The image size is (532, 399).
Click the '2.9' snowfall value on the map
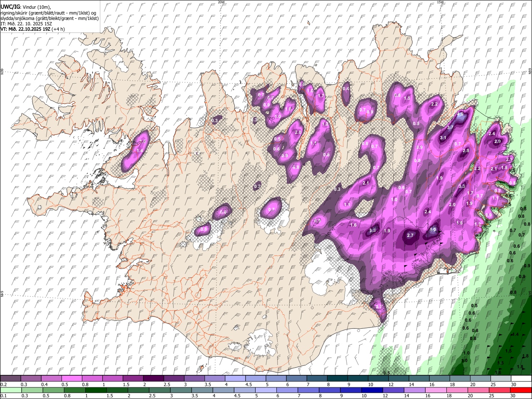click(498, 142)
